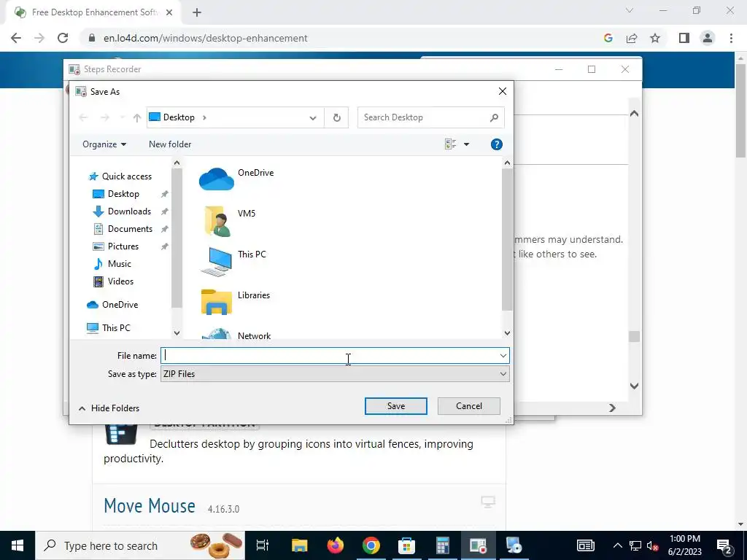Click the search magnifier in the Search Desktop box
This screenshot has width=747, height=560.
[x=494, y=117]
